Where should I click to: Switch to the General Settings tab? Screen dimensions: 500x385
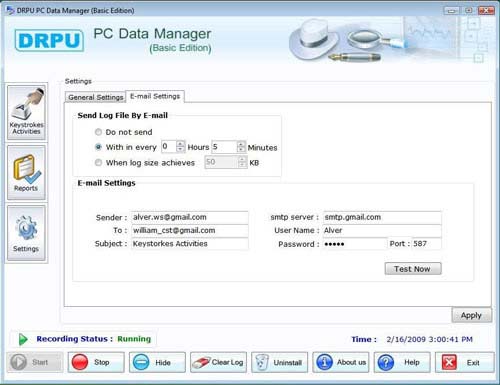pos(96,97)
